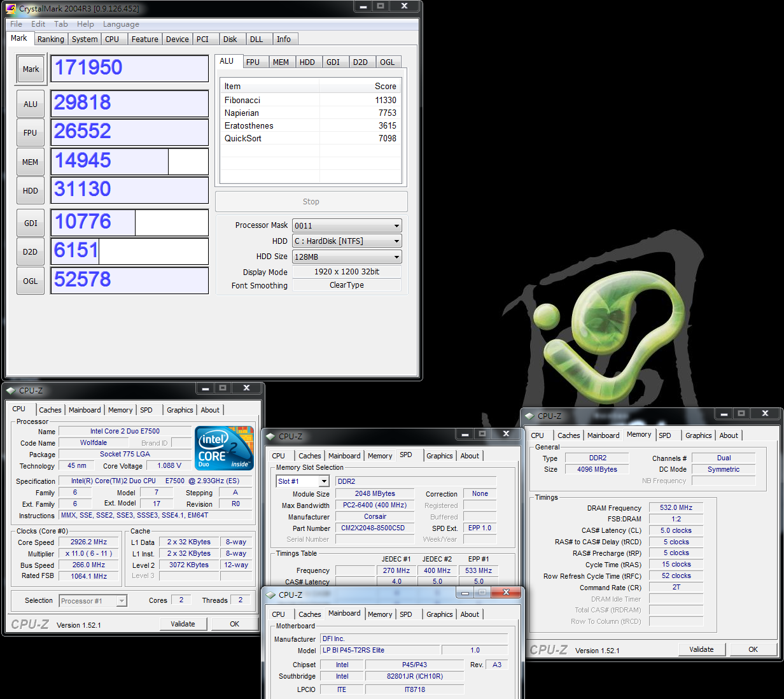This screenshot has width=784, height=699.
Task: Open the Language menu
Action: coord(121,24)
